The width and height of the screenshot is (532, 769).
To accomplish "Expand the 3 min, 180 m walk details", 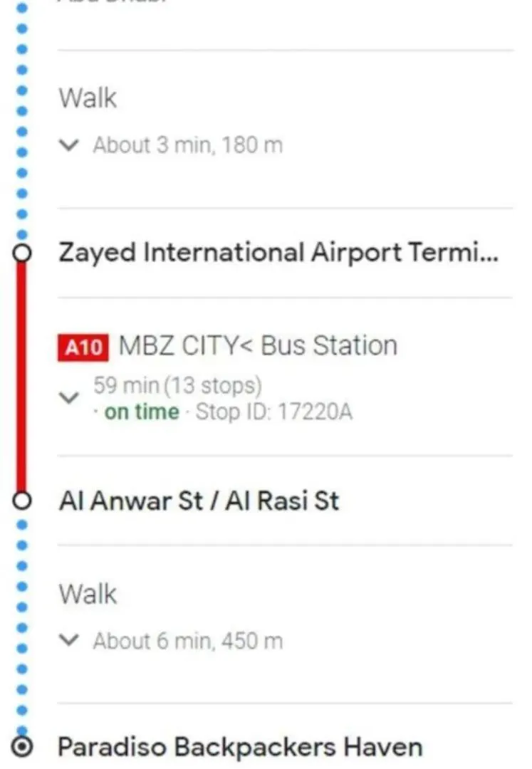I will (x=68, y=145).
